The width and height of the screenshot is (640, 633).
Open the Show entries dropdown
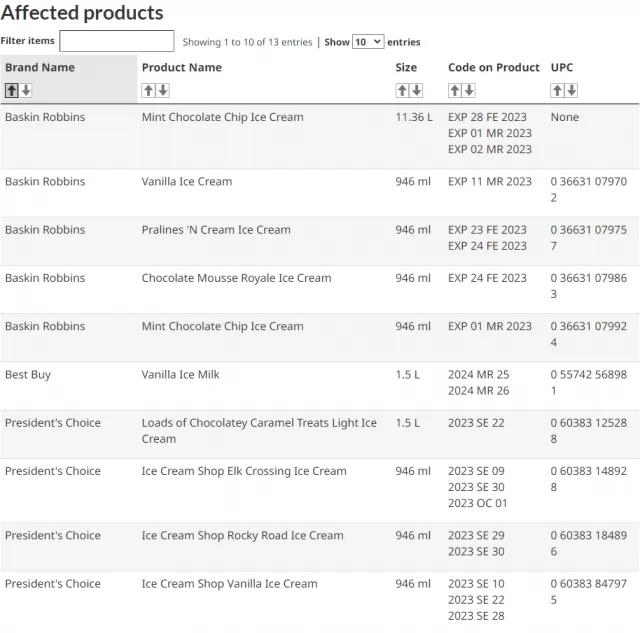pyautogui.click(x=368, y=42)
